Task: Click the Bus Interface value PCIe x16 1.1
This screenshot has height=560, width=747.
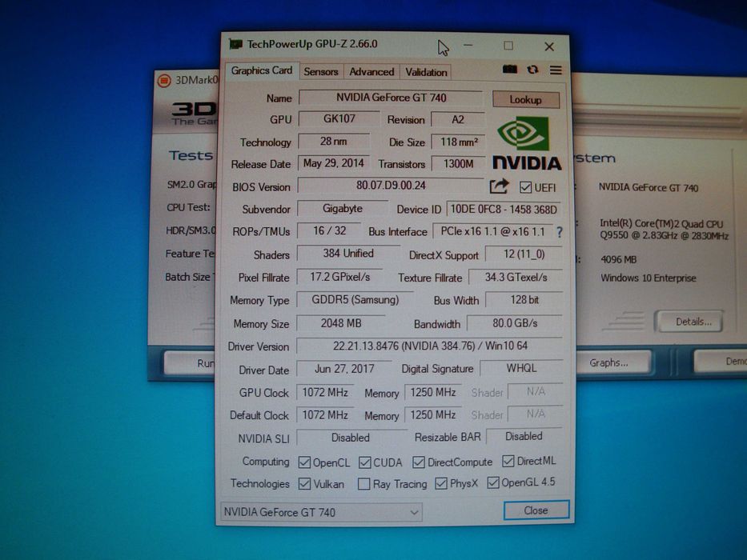Action: (x=492, y=231)
